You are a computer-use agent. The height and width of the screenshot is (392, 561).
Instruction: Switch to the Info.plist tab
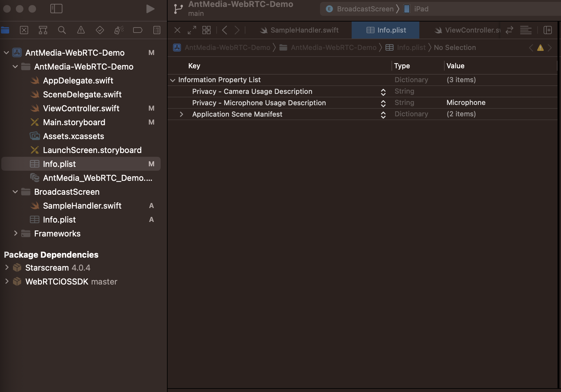[x=386, y=30]
